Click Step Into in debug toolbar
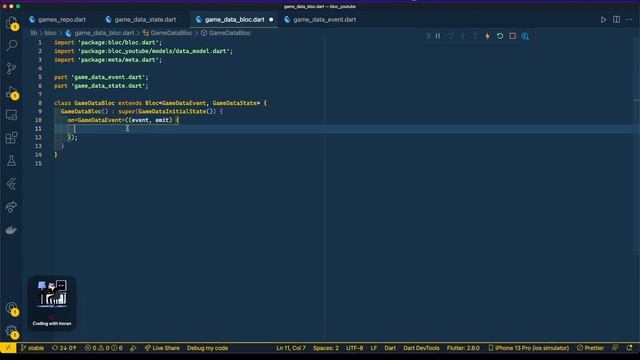This screenshot has height=360, width=640. pyautogui.click(x=462, y=36)
